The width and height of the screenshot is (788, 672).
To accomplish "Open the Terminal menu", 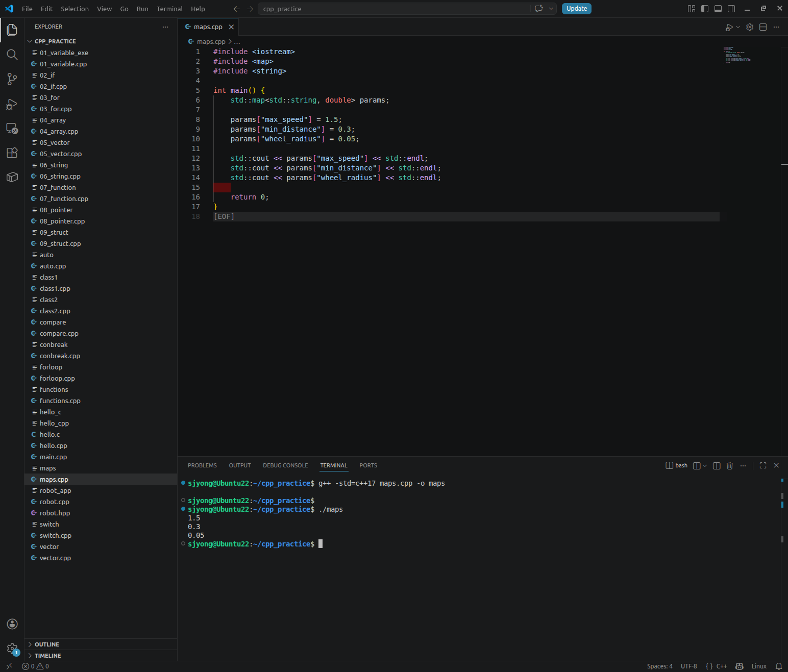I will tap(169, 9).
